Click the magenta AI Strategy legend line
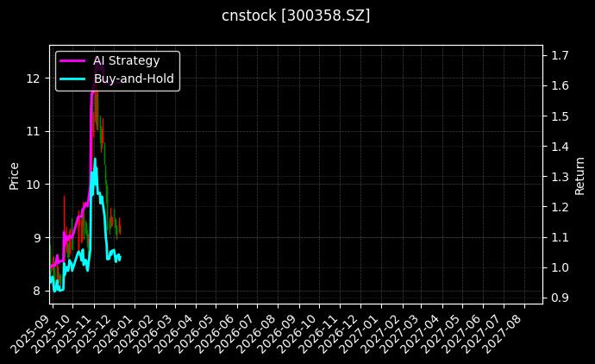595x364 pixels. coord(72,60)
